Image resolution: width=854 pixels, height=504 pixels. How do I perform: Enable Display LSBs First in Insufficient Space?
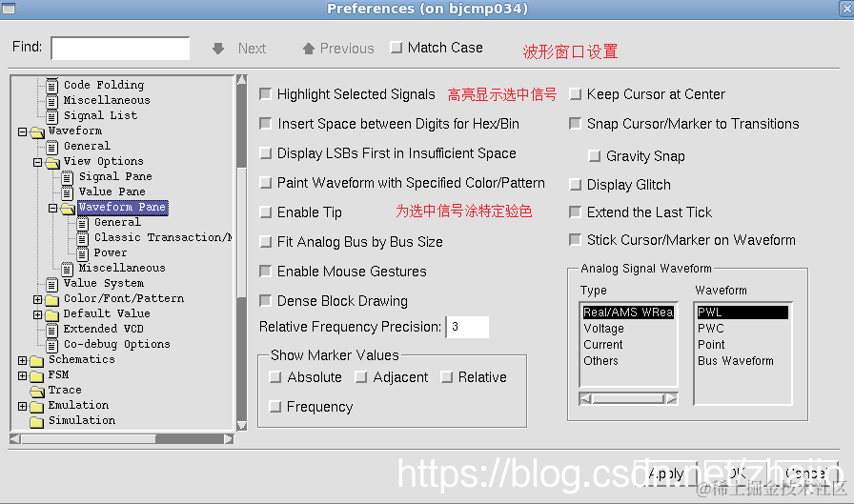266,153
